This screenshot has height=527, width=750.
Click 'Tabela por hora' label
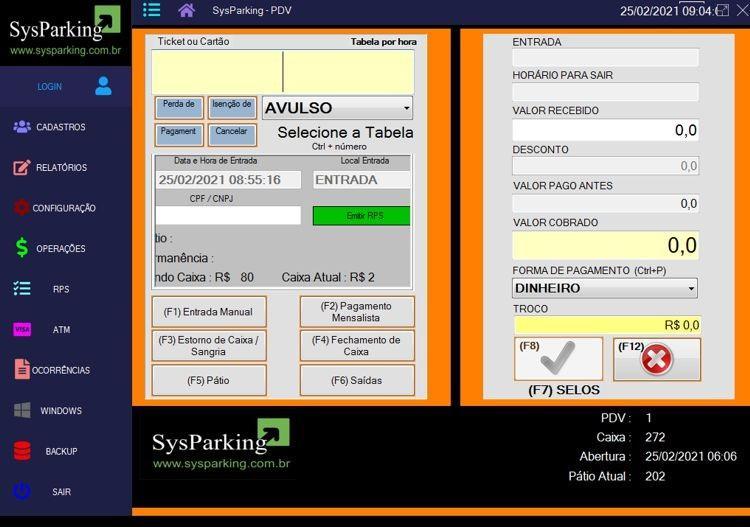tap(384, 42)
